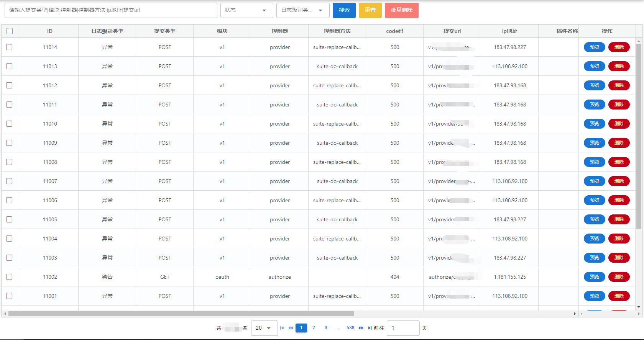Open the page size 20 dropdown
The image size is (644, 340).
pos(264,328)
